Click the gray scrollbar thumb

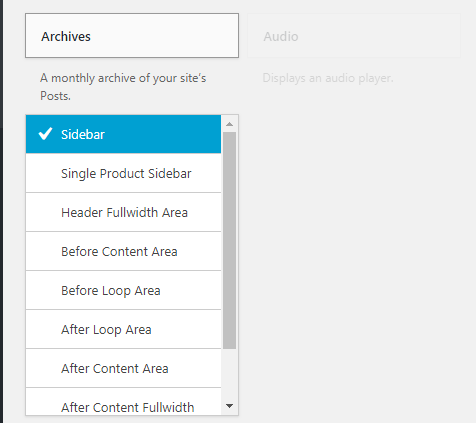229,240
